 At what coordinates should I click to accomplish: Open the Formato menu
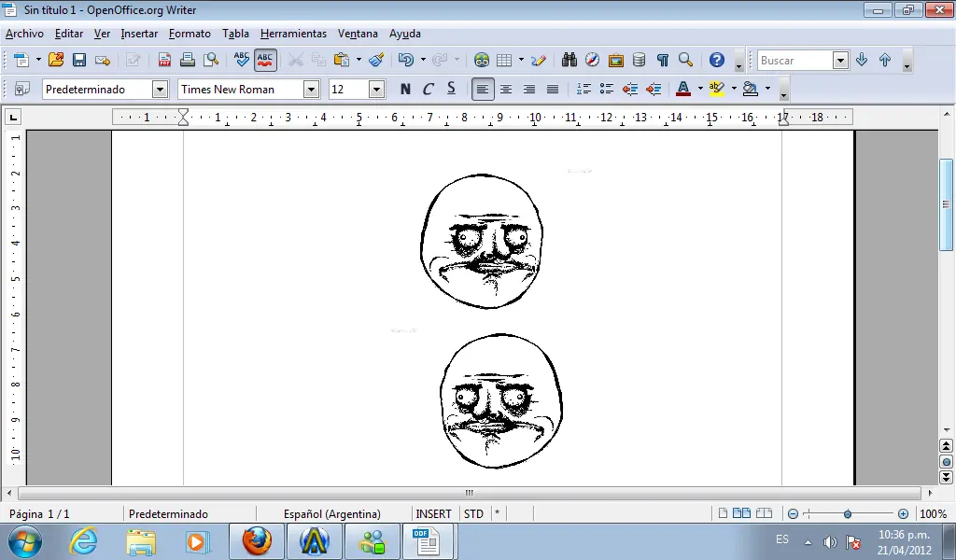190,34
